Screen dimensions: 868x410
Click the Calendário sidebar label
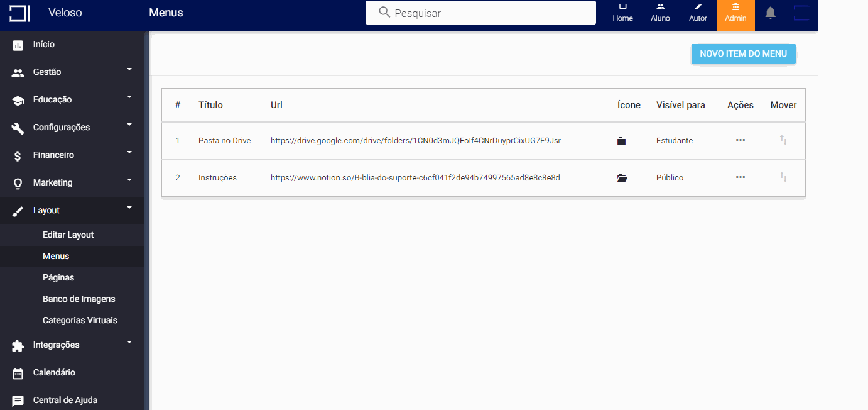pyautogui.click(x=54, y=372)
